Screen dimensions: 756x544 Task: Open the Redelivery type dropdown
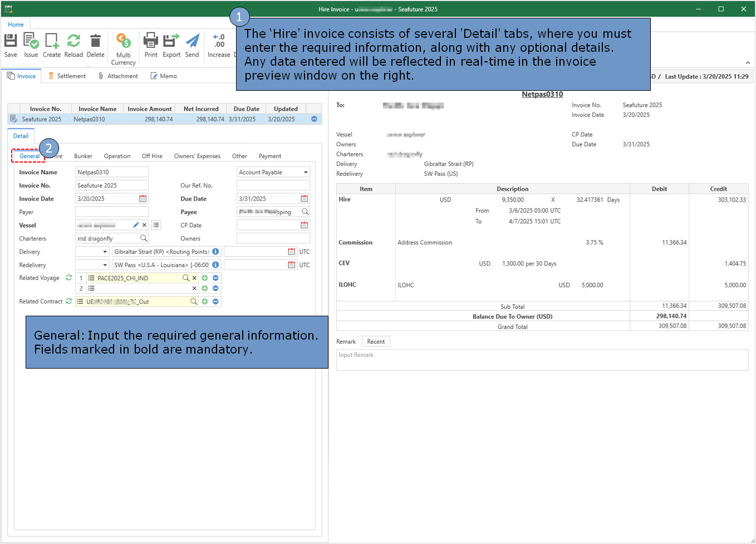(x=105, y=265)
